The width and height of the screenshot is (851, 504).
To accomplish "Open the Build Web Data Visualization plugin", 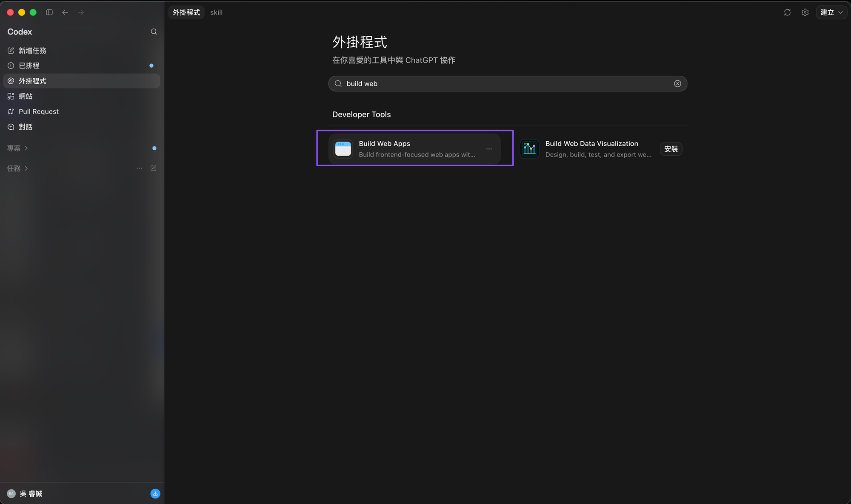I will coord(601,149).
